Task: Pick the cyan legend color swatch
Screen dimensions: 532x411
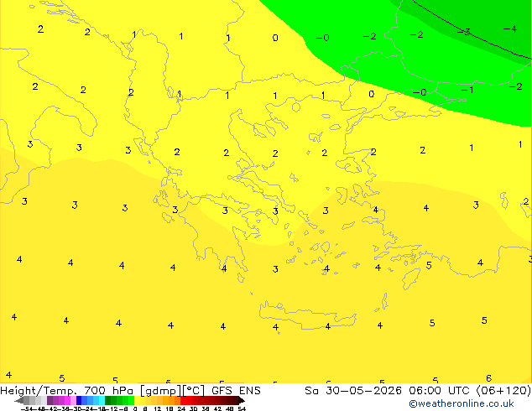Action: point(102,400)
